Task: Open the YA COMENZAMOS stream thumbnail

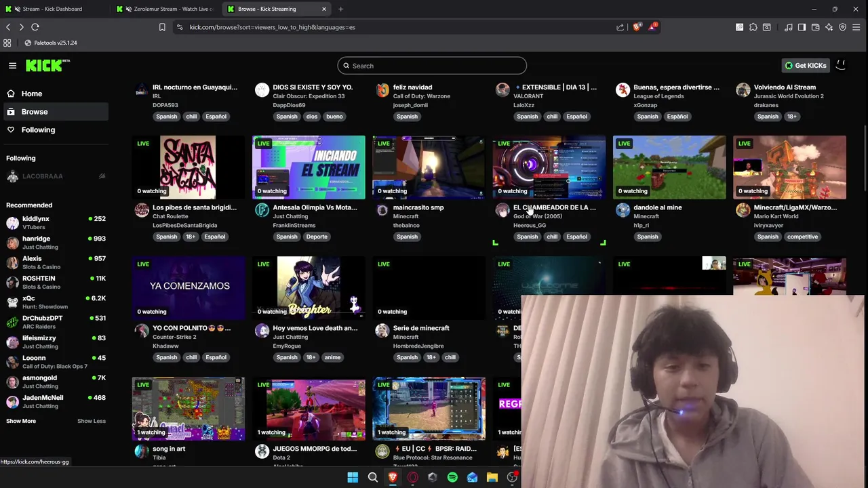Action: (189, 288)
